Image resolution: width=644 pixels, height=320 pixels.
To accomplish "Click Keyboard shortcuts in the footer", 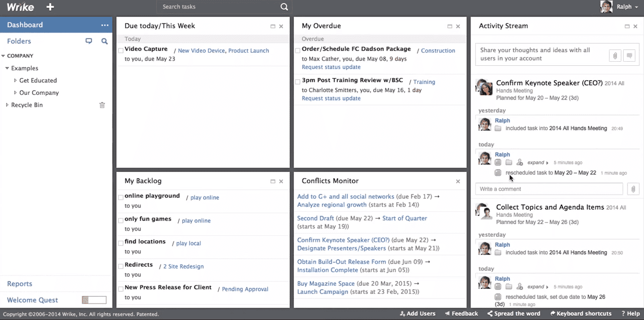I will coord(581,314).
